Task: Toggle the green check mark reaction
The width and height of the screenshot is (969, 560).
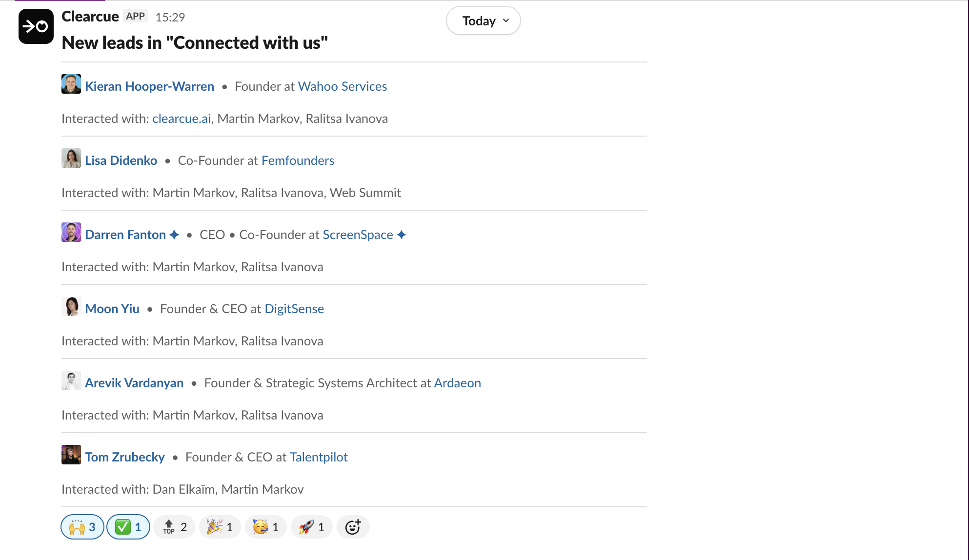Action: (x=128, y=527)
